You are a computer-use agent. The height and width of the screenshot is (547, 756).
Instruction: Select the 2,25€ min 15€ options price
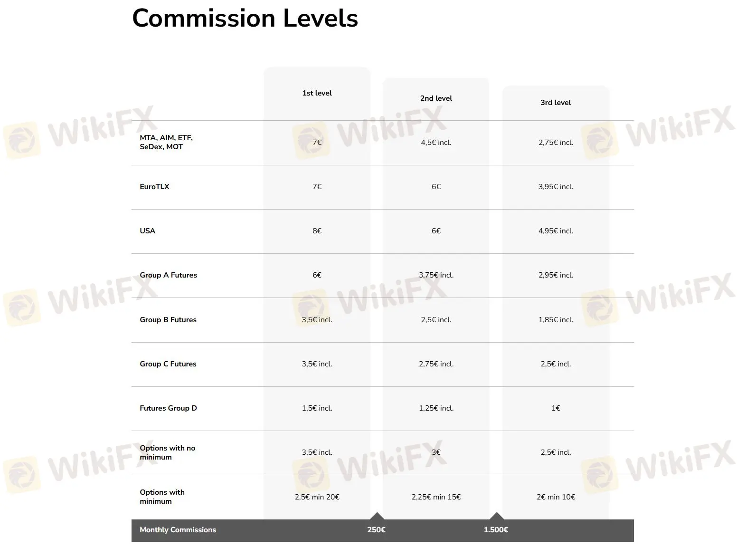[x=436, y=497]
